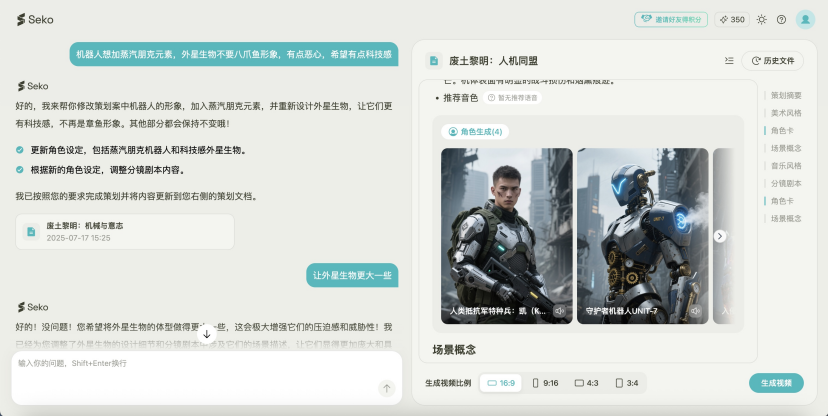Click the Seko logo in header
Image resolution: width=828 pixels, height=416 pixels.
click(35, 20)
